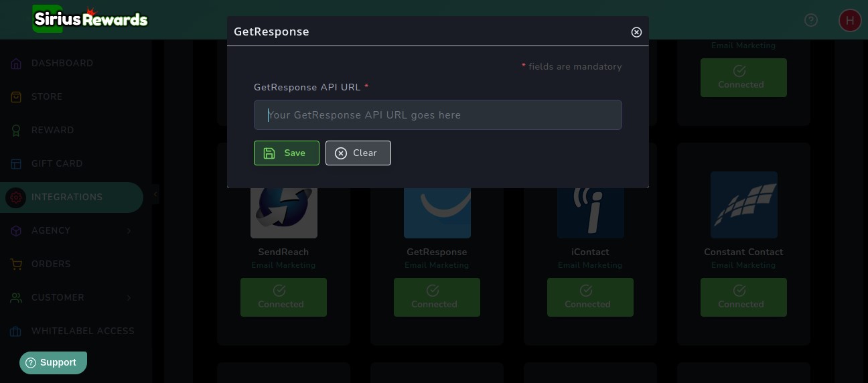This screenshot has height=383, width=868.
Task: Open Whitelabel Access page
Action: coord(83,331)
